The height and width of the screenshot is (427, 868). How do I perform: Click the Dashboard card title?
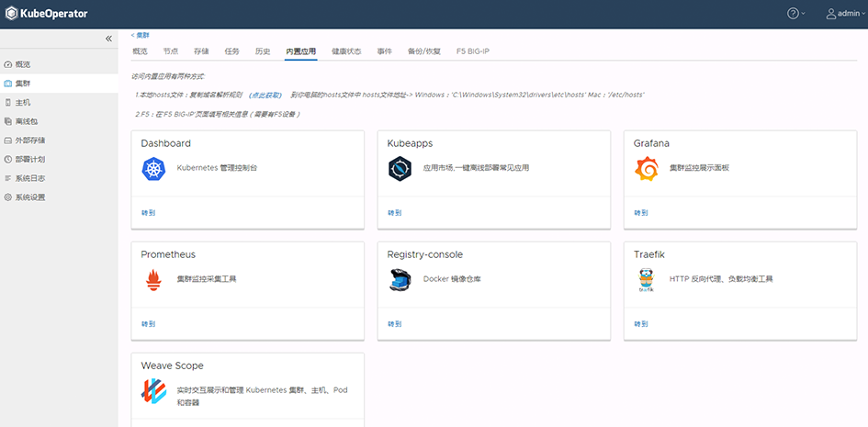coord(165,143)
